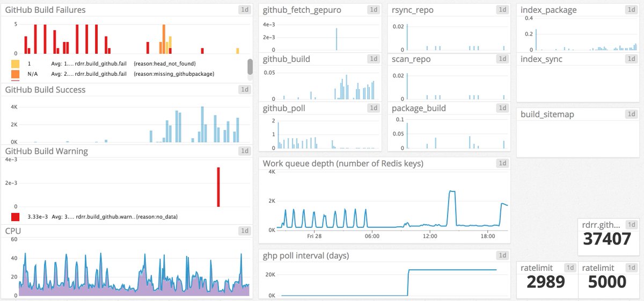Screen dimensions: 644x301
Task: Click the GitHub Build Failures title
Action: pos(45,10)
